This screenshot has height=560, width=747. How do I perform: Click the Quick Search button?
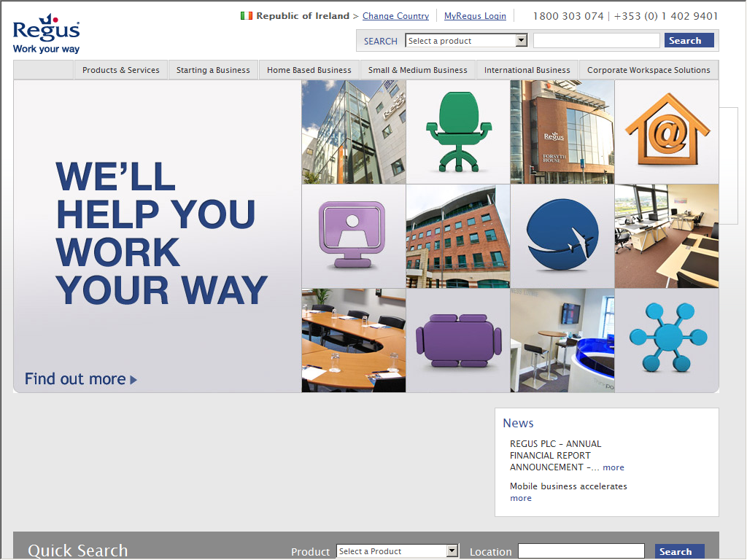[x=679, y=551]
